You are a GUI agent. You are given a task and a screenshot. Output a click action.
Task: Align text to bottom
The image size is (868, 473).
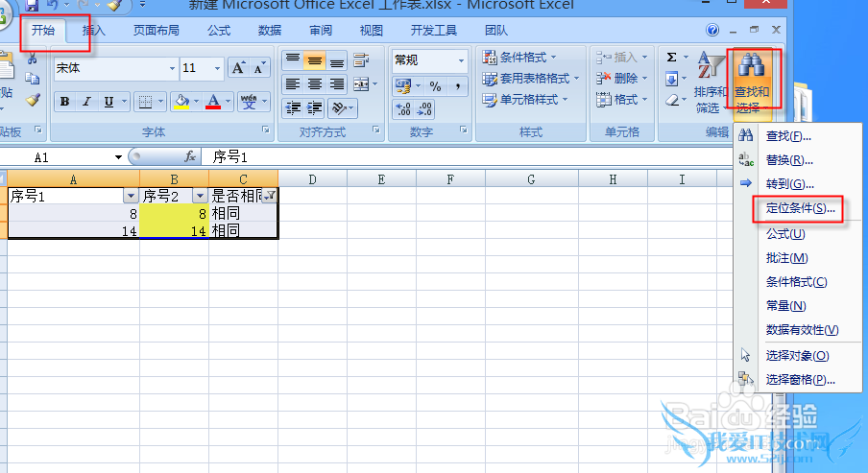click(x=336, y=59)
